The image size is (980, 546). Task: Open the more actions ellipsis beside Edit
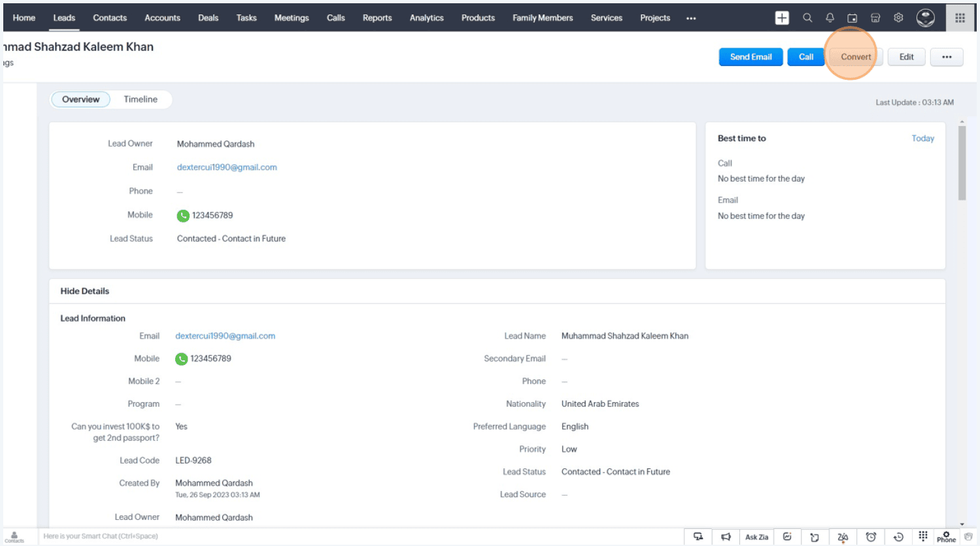[947, 57]
